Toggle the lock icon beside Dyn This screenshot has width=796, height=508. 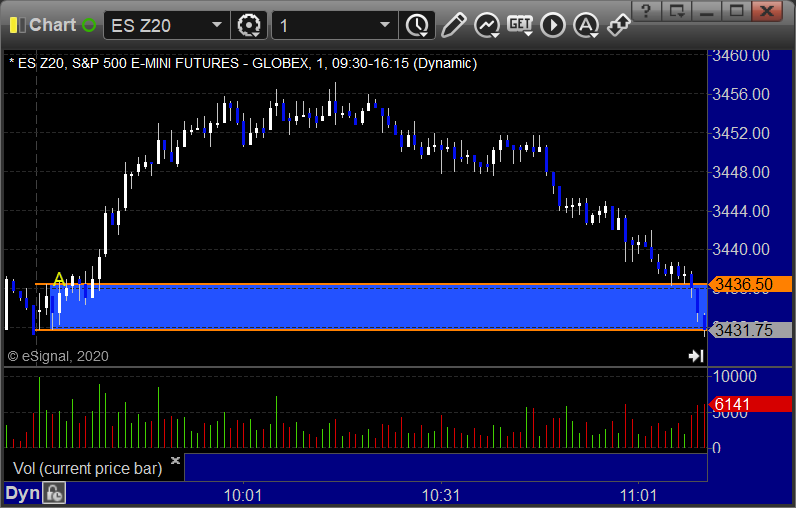54,493
